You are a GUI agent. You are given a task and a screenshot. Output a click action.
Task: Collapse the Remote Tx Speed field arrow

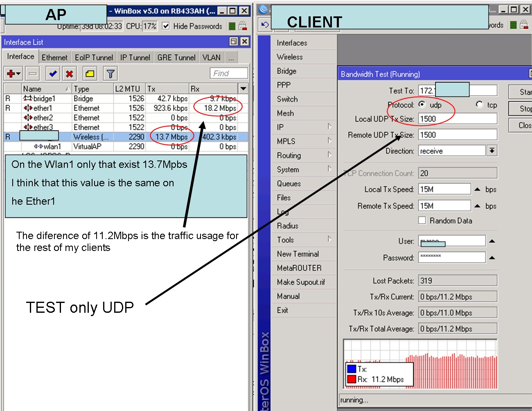pyautogui.click(x=477, y=206)
